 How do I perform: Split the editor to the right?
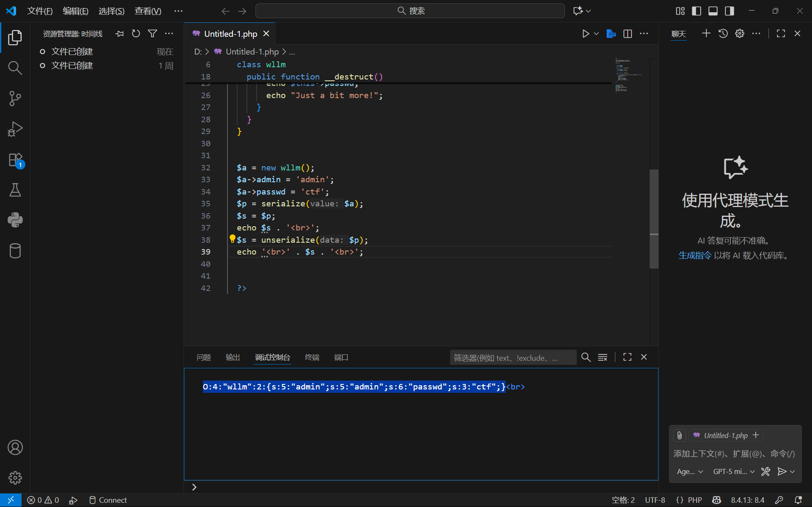628,34
